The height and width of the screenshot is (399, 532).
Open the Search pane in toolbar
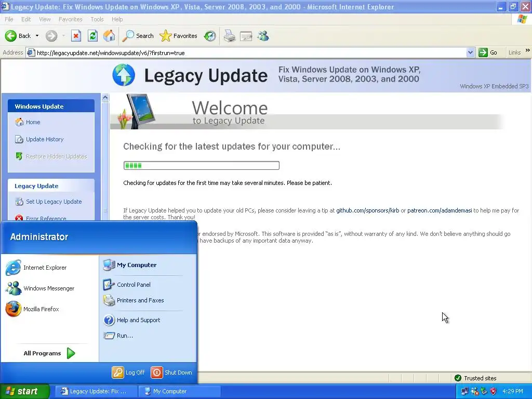(138, 36)
